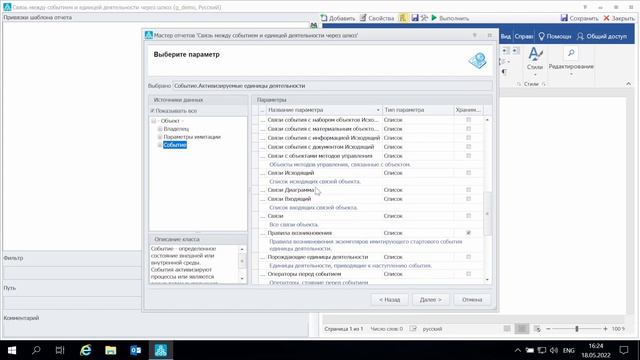The image size is (640, 360).
Task: Open File Explorer from the taskbar
Action: click(x=111, y=350)
